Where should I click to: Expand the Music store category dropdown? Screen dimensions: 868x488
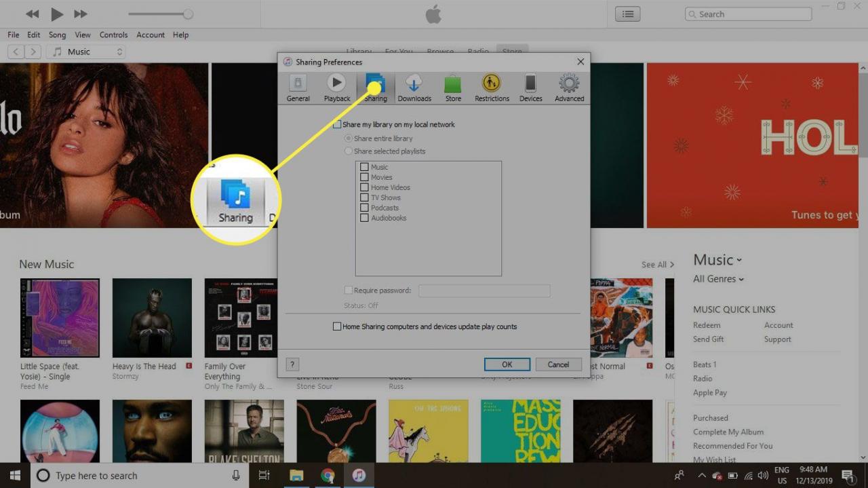pos(717,260)
